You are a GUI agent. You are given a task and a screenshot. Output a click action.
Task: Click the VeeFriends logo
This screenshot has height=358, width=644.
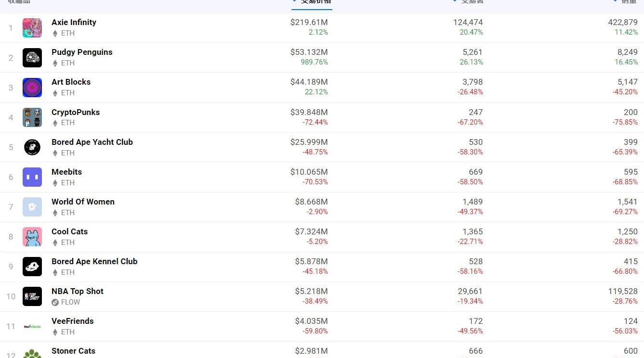tap(32, 326)
